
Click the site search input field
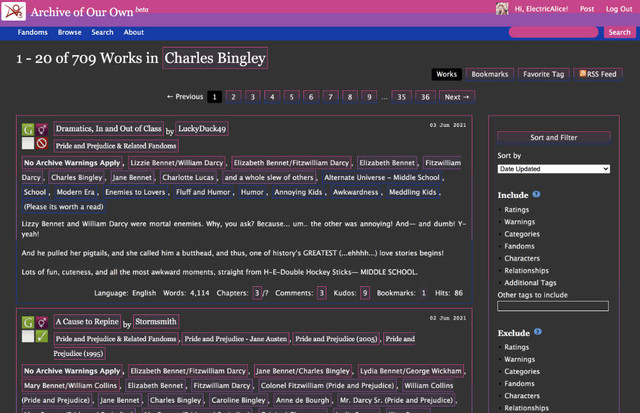[x=553, y=32]
